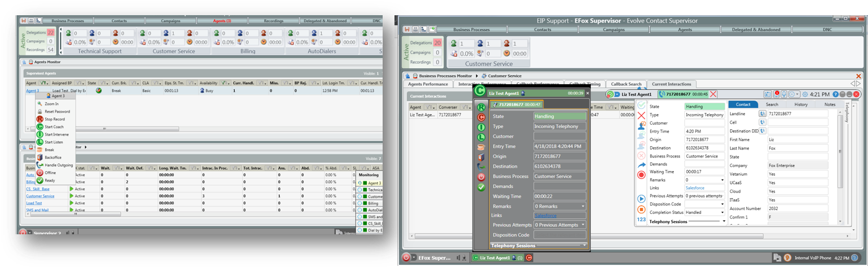The width and height of the screenshot is (868, 267).
Task: Click blue play icon in white panel
Action: tap(641, 199)
